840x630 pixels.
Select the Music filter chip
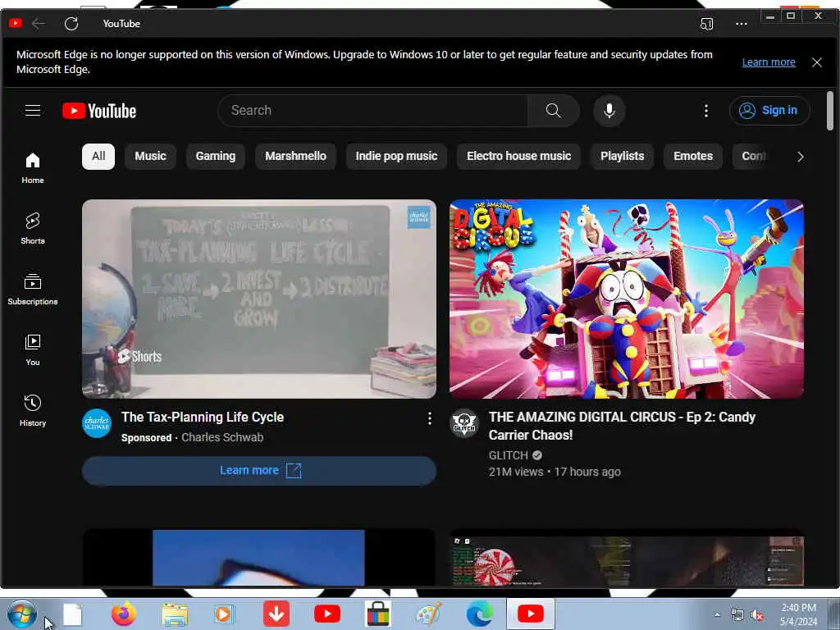(151, 157)
